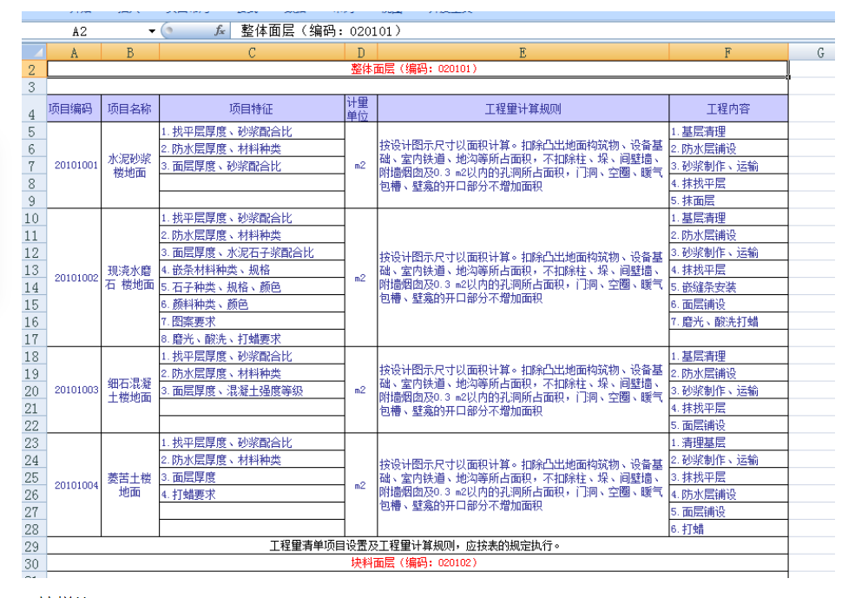The height and width of the screenshot is (598, 868).
Task: Click header cell 项目名称
Action: click(x=130, y=108)
